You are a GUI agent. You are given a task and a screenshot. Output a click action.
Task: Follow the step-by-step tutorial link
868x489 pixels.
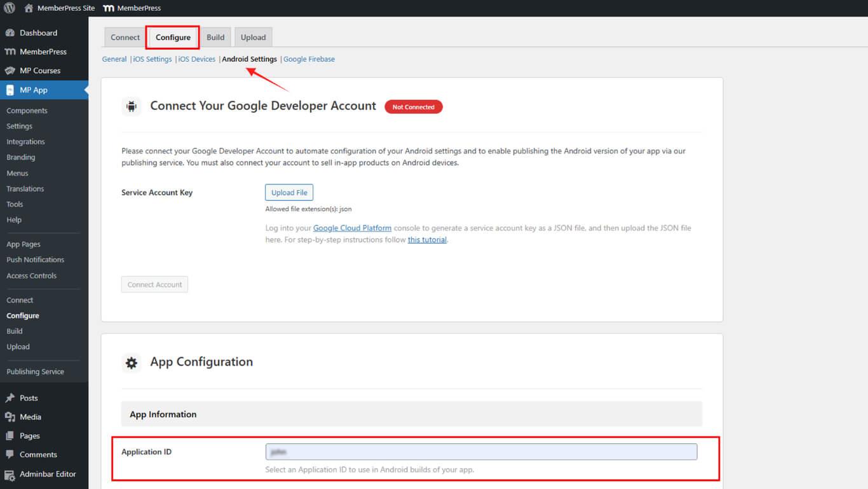[x=426, y=240]
